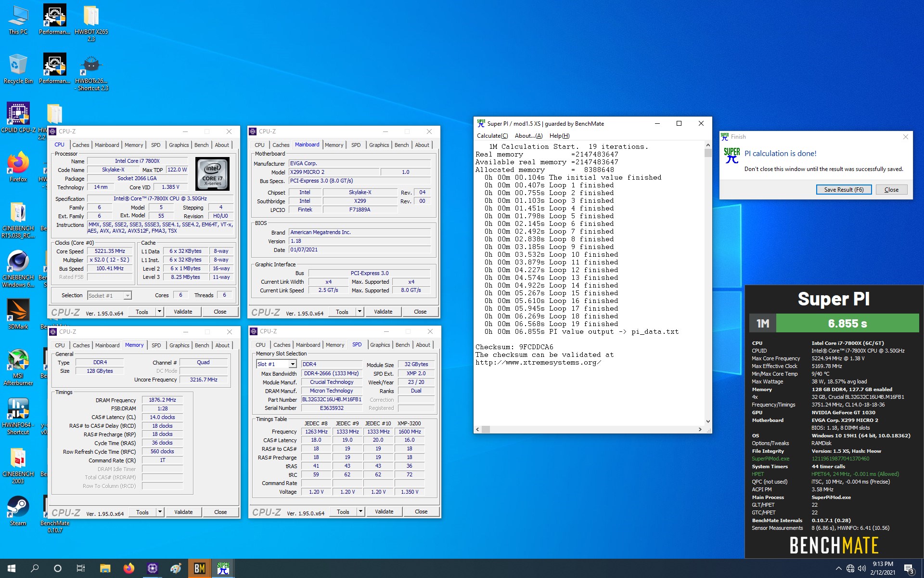This screenshot has width=924, height=578.
Task: Click Super PI scroll down arrow
Action: tap(708, 421)
